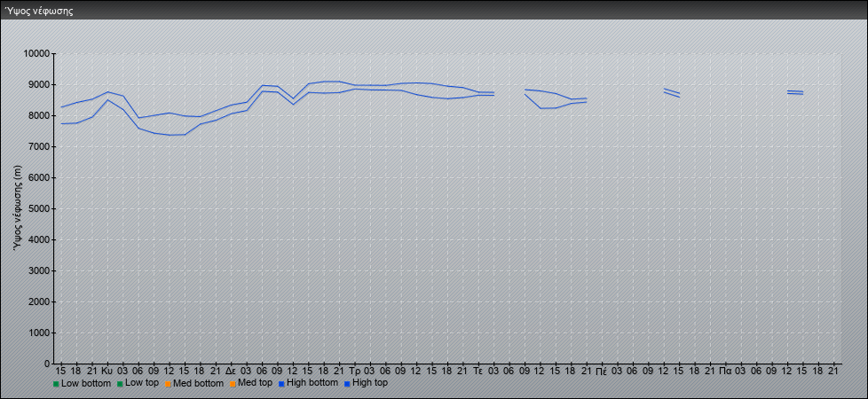This screenshot has width=868, height=399.
Task: Click the 8000 y-axis value
Action: click(39, 115)
